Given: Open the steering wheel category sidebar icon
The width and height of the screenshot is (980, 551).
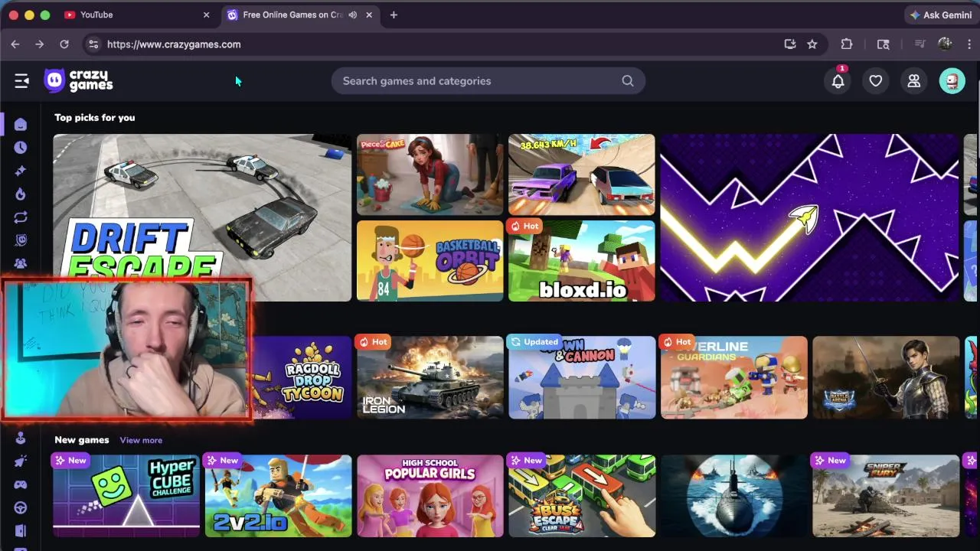Looking at the screenshot, I should pos(21,507).
